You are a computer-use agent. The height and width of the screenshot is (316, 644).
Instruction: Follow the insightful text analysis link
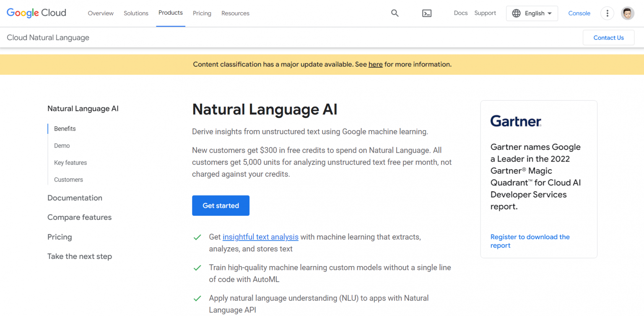coord(260,237)
